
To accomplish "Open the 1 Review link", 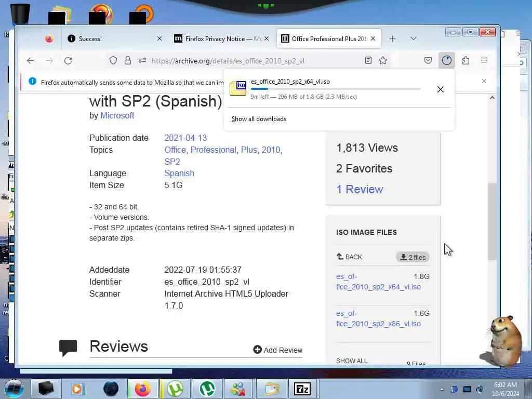I will tap(360, 189).
